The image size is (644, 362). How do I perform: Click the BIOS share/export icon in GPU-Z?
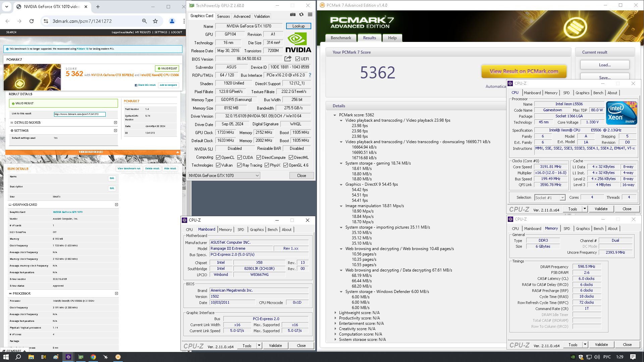click(288, 59)
